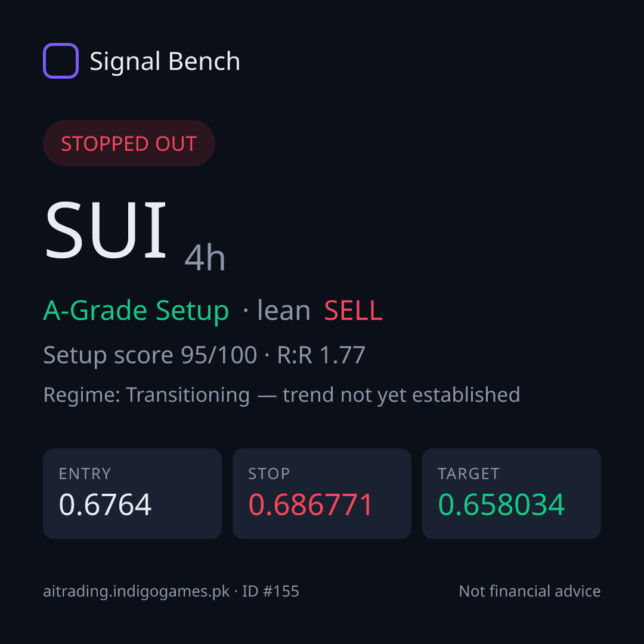Click the lean text before SELL
This screenshot has height=644, width=644.
coord(283,310)
